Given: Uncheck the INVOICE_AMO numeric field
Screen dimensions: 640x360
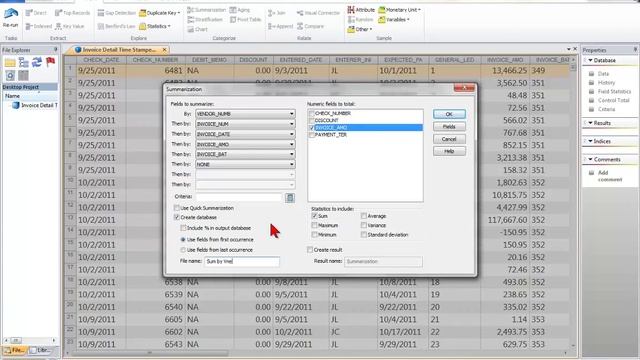Looking at the screenshot, I should pos(312,127).
